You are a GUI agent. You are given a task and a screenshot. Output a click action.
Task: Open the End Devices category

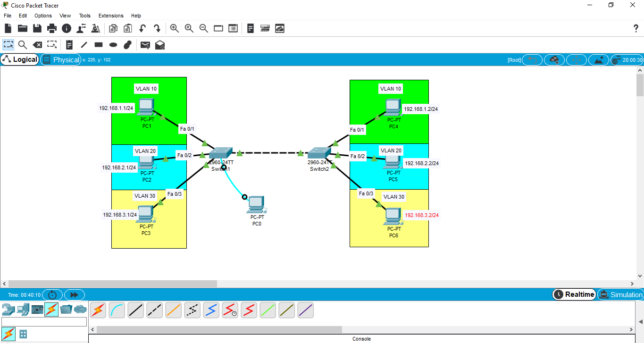[22, 310]
